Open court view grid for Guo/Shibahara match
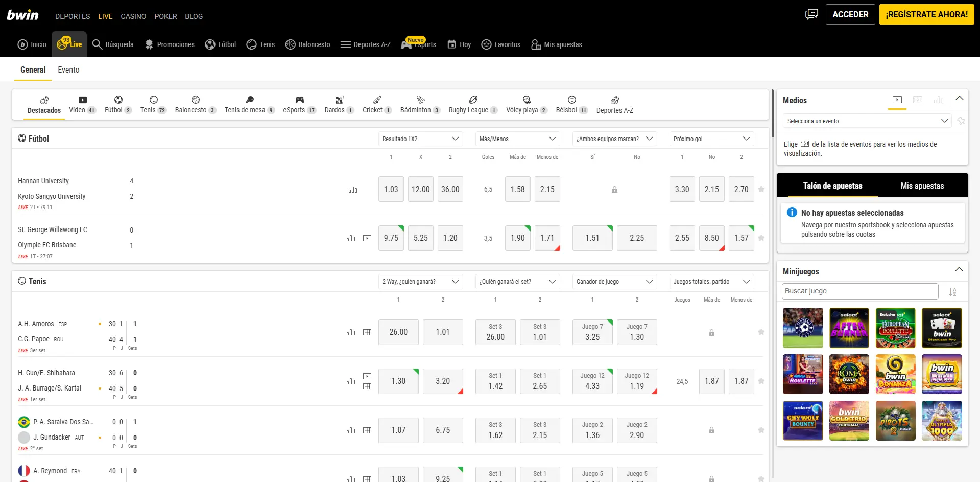Image resolution: width=980 pixels, height=482 pixels. coord(367,387)
